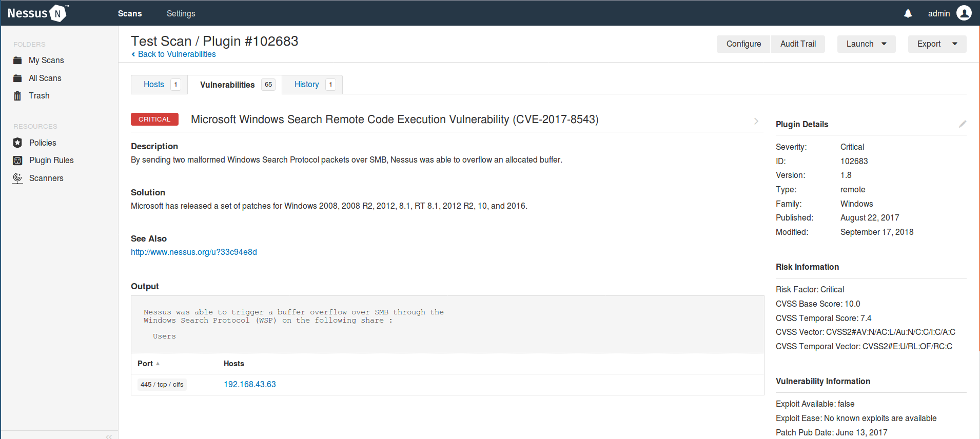
Task: Go to Policies page
Action: (x=43, y=143)
